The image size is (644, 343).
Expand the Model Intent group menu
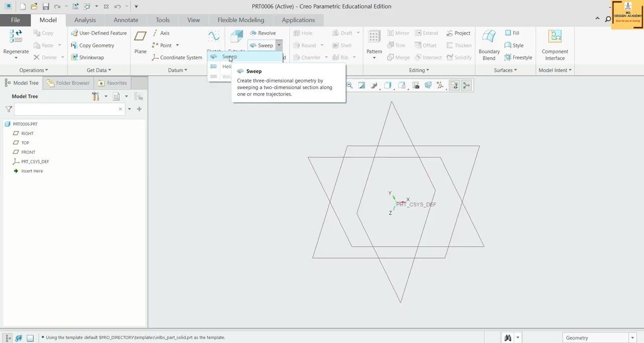pos(555,70)
